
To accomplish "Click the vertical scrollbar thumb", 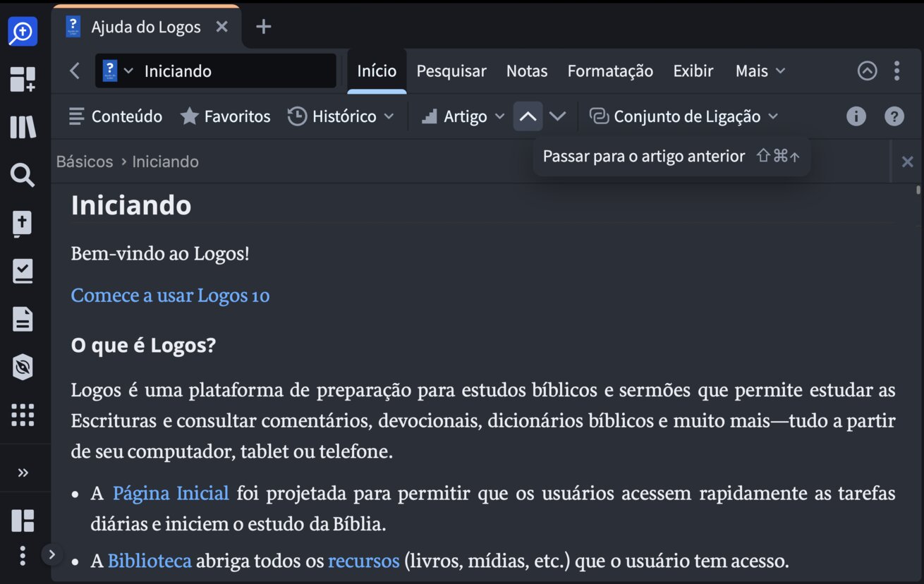I will click(x=918, y=190).
